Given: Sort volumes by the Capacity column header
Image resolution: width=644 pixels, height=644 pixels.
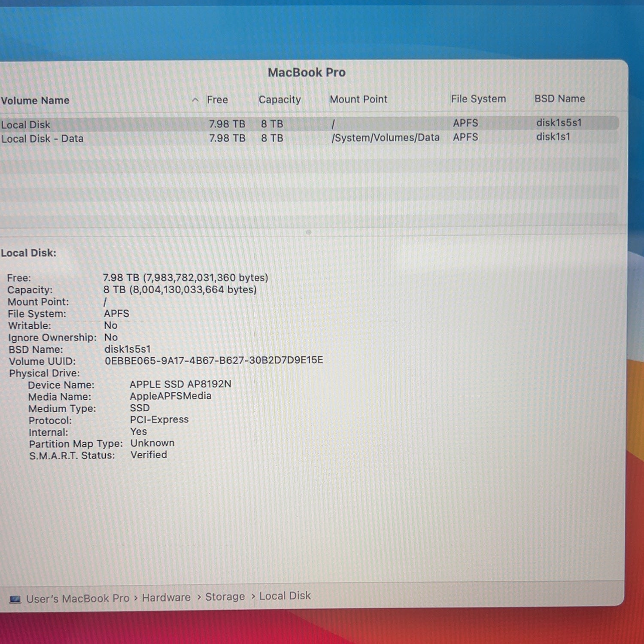Looking at the screenshot, I should pyautogui.click(x=279, y=100).
